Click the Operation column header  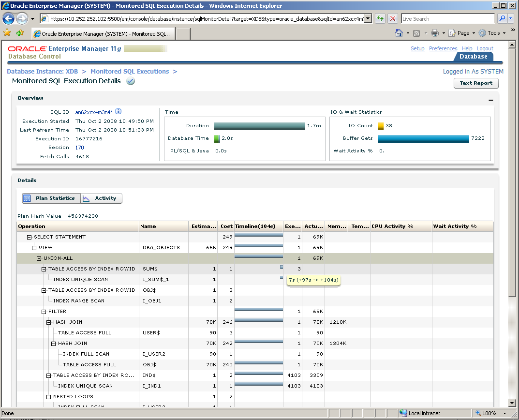[x=78, y=226]
